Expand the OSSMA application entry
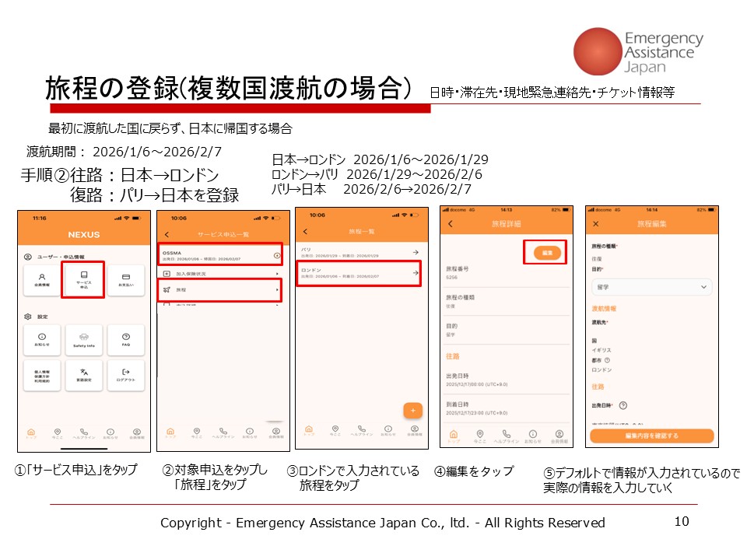This screenshot has width=747, height=560. (x=219, y=255)
